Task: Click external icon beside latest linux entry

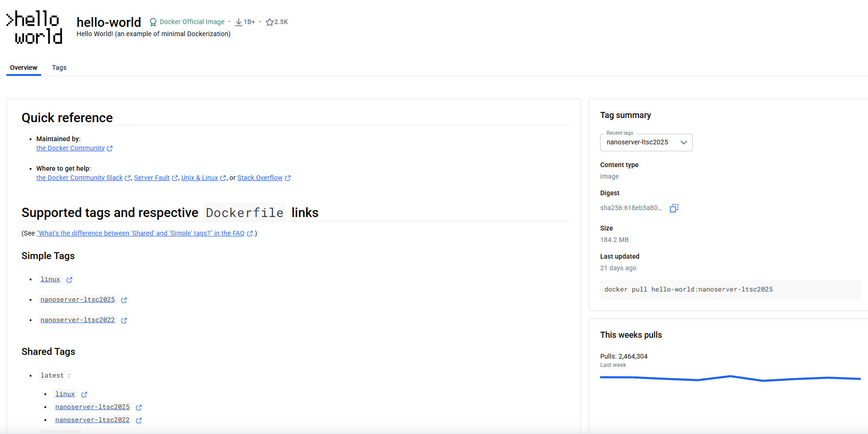Action: pos(84,395)
